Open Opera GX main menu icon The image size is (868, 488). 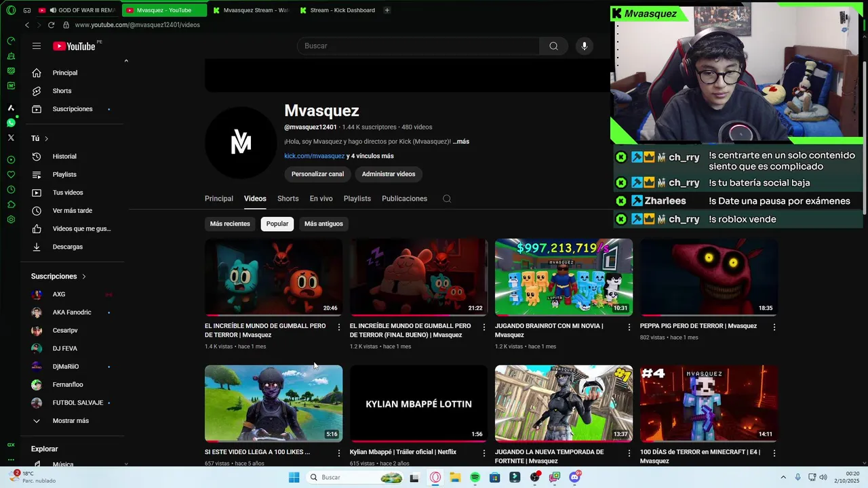click(11, 10)
